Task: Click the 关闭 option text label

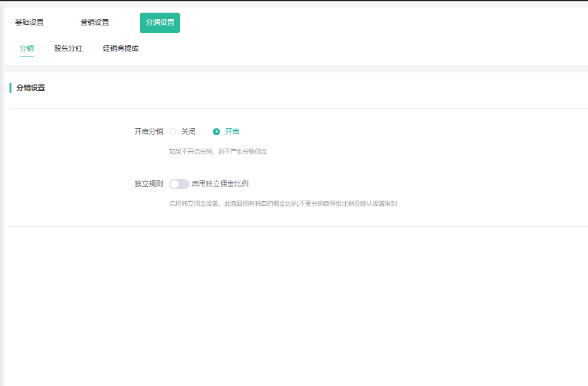Action: 188,131
